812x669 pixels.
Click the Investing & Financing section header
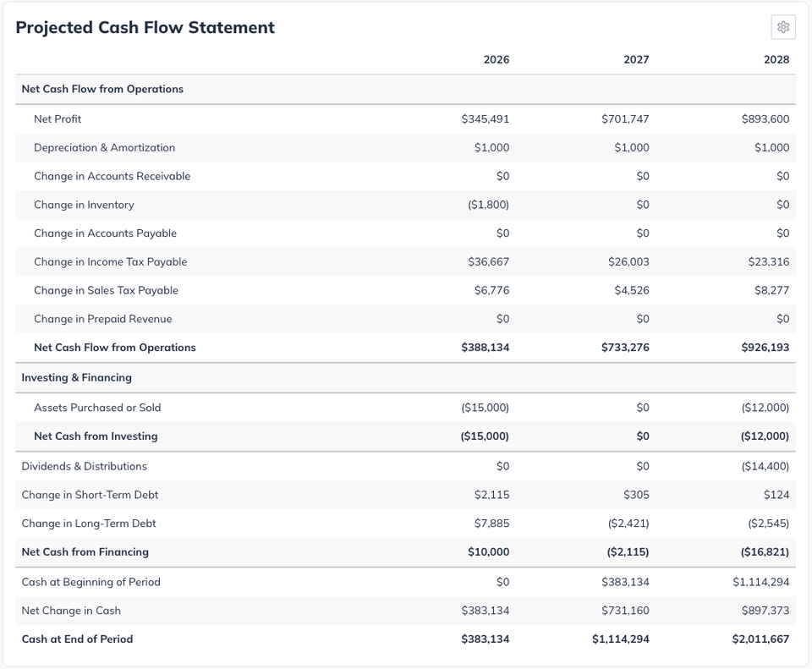(77, 377)
